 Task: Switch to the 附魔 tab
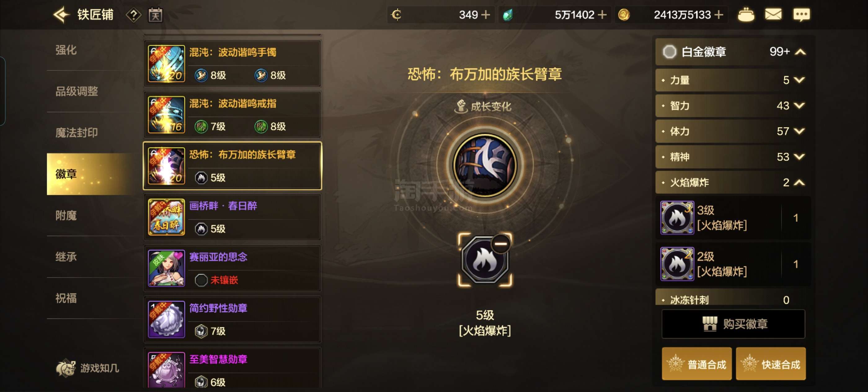point(66,215)
